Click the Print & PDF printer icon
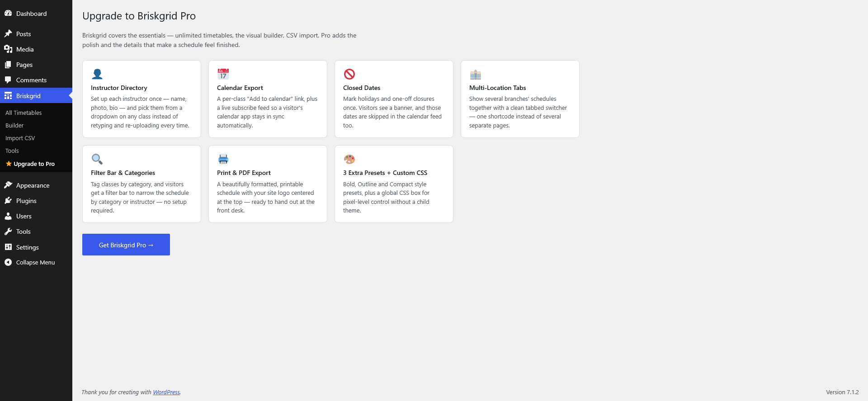 pos(223,159)
